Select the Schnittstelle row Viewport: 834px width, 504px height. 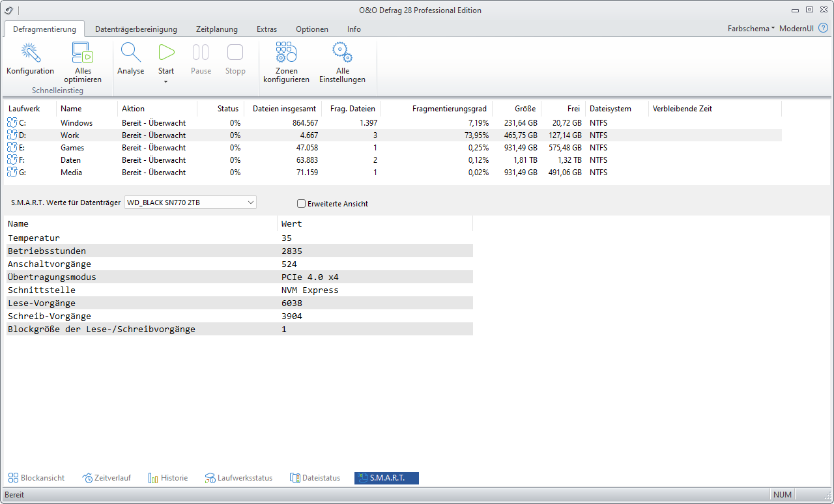click(x=238, y=290)
